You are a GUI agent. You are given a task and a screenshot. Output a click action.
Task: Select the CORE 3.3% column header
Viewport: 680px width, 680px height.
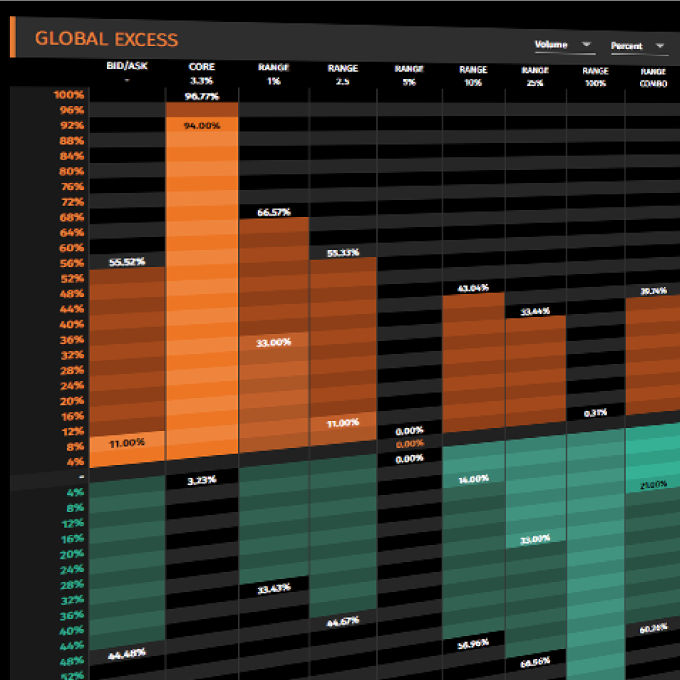[x=202, y=73]
